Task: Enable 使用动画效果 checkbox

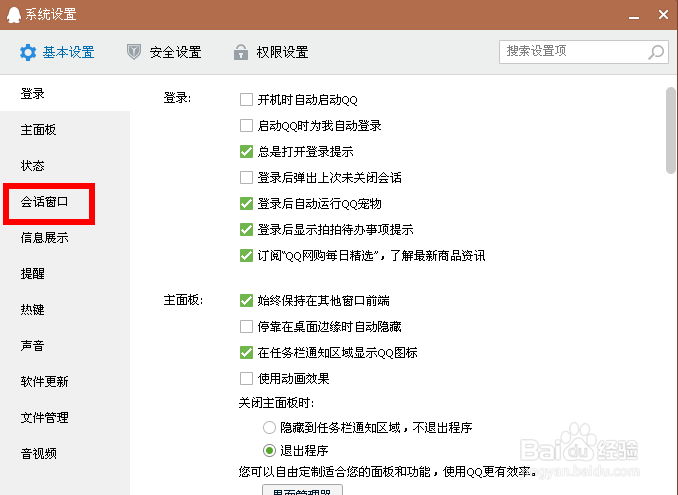Action: 246,379
